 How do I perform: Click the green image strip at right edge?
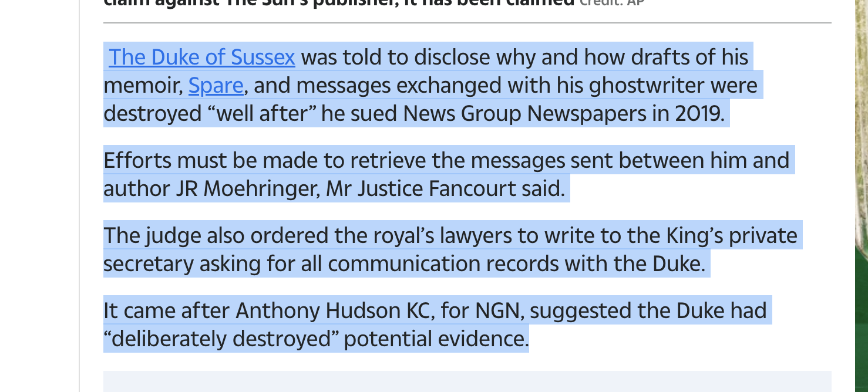tap(862, 196)
